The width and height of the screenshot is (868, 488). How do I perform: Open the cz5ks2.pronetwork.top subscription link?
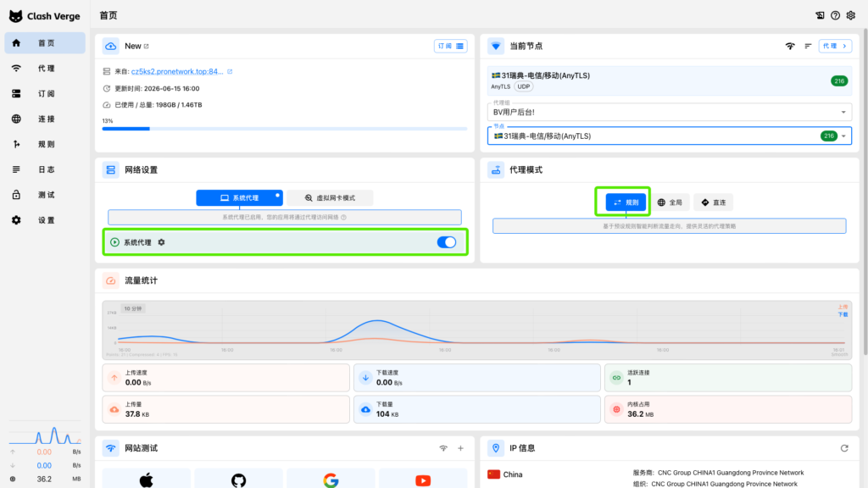pos(177,71)
